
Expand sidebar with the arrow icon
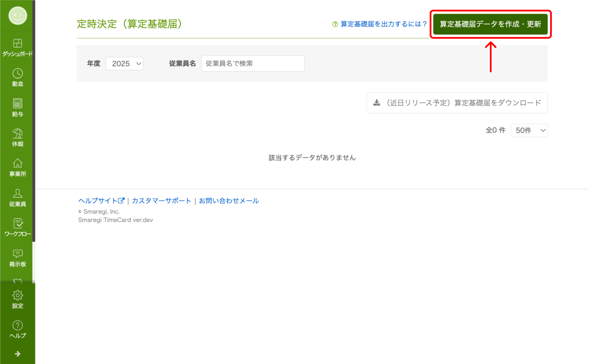pyautogui.click(x=18, y=354)
